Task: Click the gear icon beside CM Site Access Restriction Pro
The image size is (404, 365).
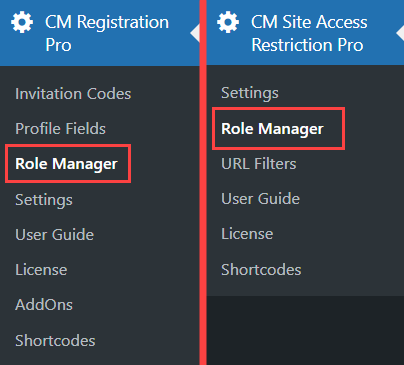Action: (228, 22)
